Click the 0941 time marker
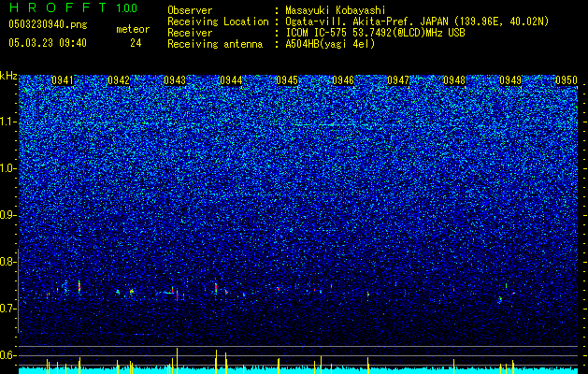 (x=63, y=80)
